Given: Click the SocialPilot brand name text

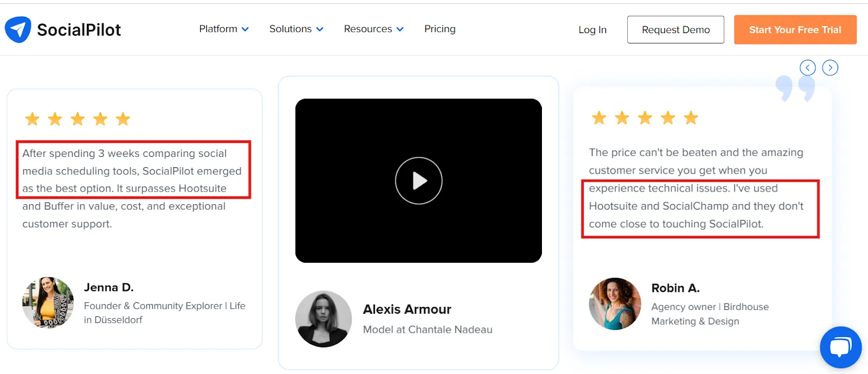Looking at the screenshot, I should [79, 30].
